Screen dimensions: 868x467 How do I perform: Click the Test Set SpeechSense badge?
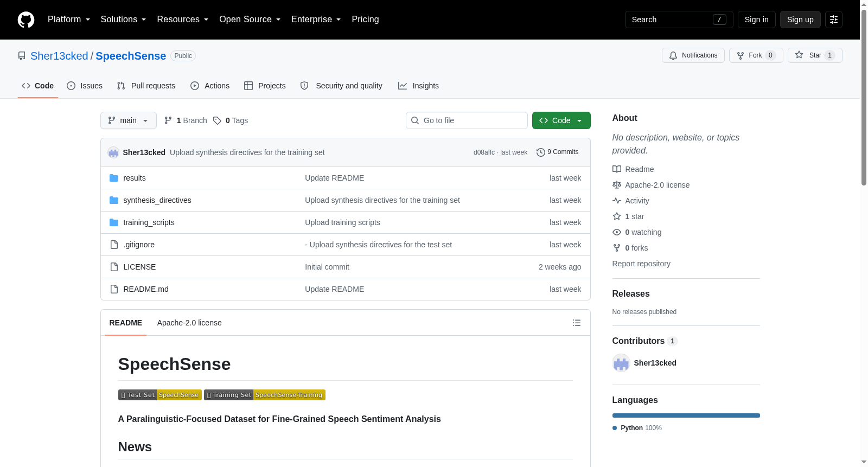coord(160,395)
